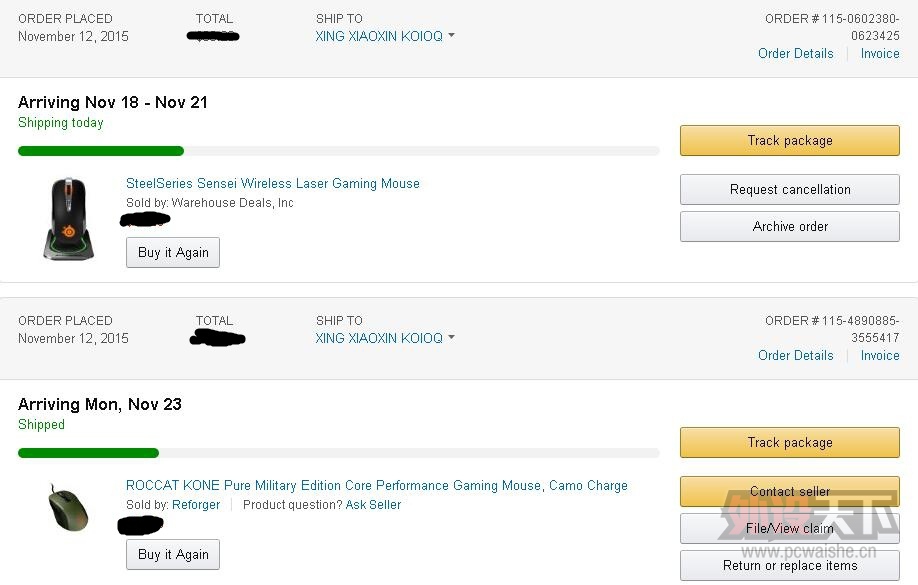Screen dimensions: 918x585
Task: Click Return or replace items button
Action: [789, 566]
